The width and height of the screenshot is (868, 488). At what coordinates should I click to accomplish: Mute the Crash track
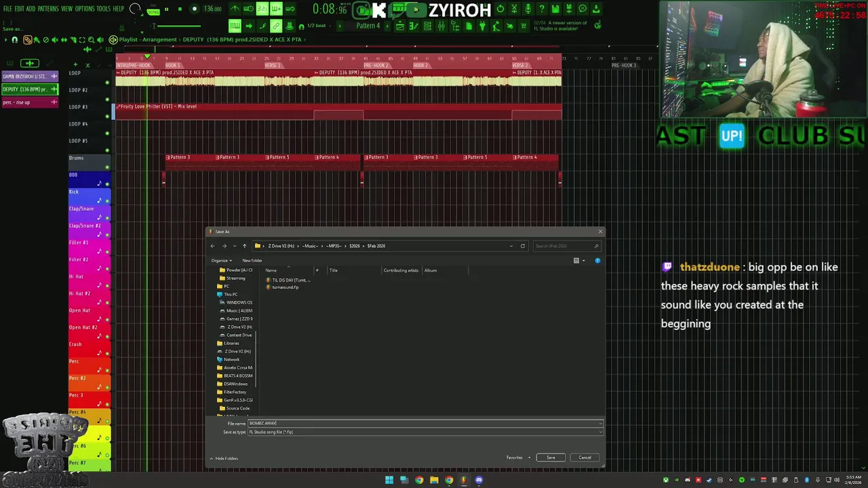[x=107, y=354]
